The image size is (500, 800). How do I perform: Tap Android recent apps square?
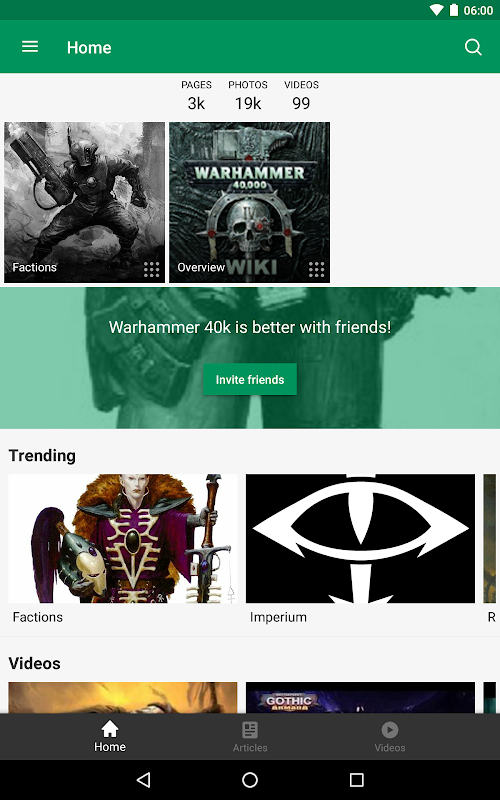pyautogui.click(x=356, y=780)
